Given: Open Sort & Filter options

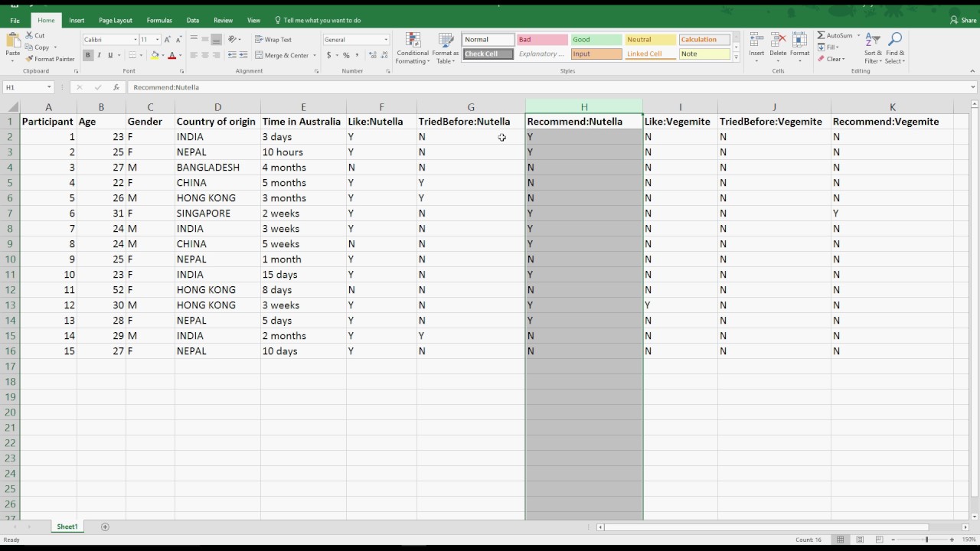Looking at the screenshot, I should (x=873, y=48).
